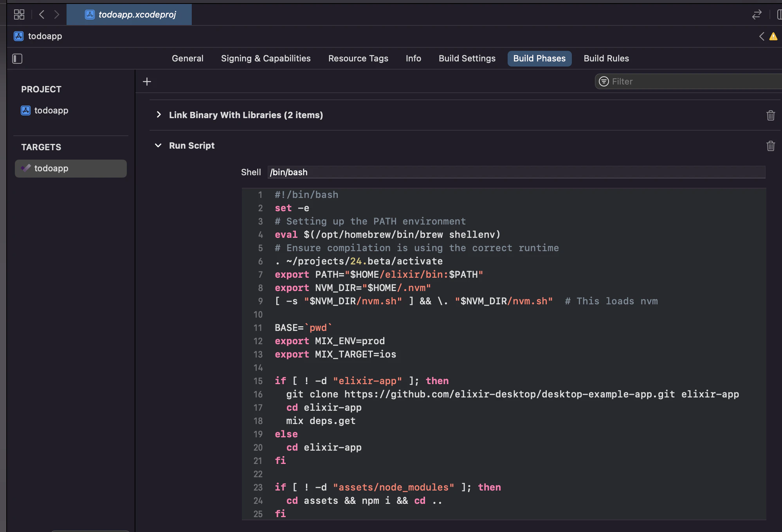
Task: Click the 'BASE=`pwd`' line
Action: pos(303,328)
